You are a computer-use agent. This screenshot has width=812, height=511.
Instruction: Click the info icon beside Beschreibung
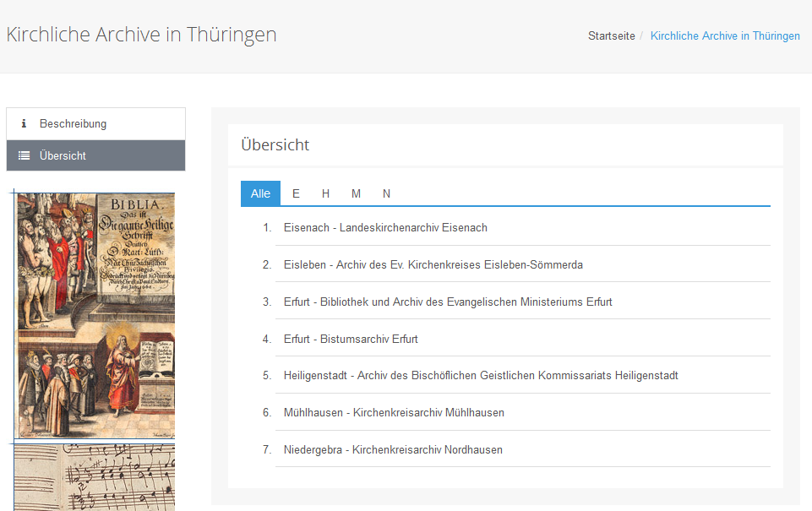click(24, 124)
